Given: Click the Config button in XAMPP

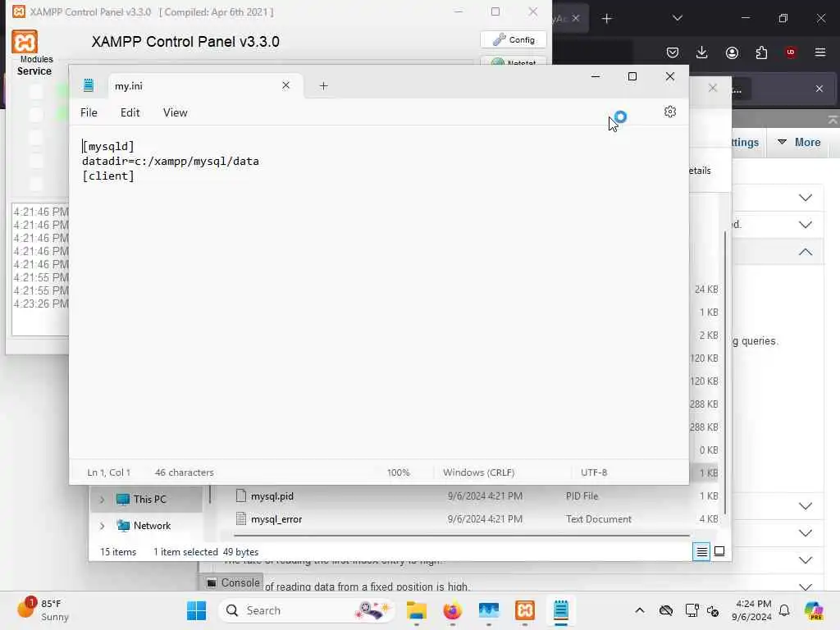Looking at the screenshot, I should point(514,39).
